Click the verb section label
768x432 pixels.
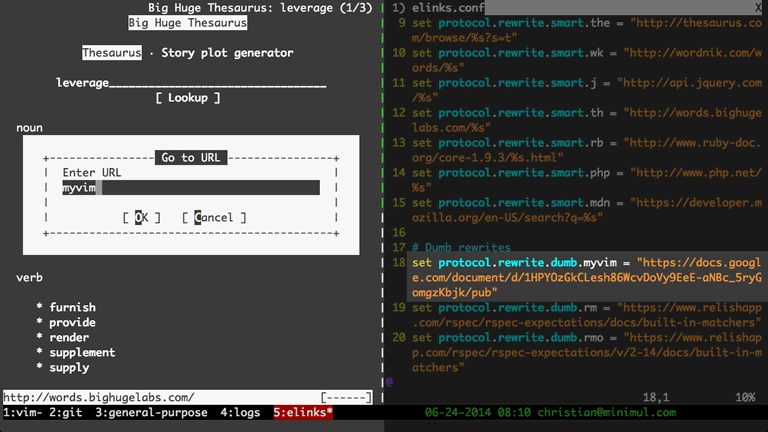29,277
